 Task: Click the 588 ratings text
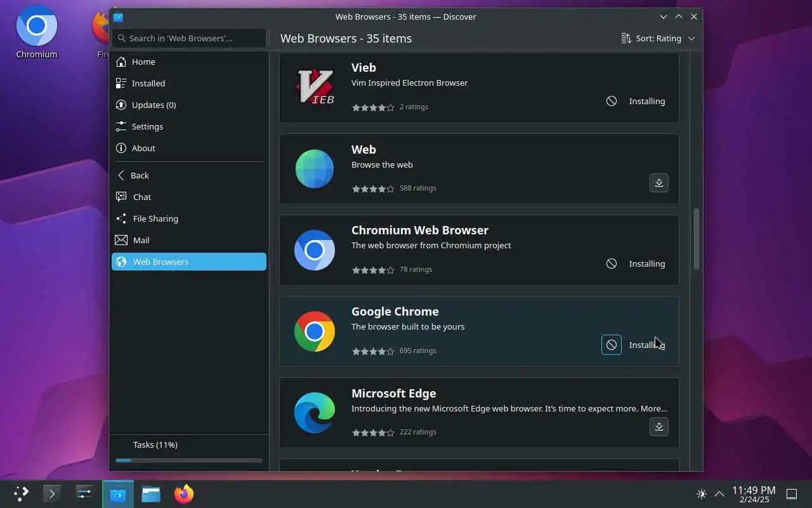click(417, 188)
